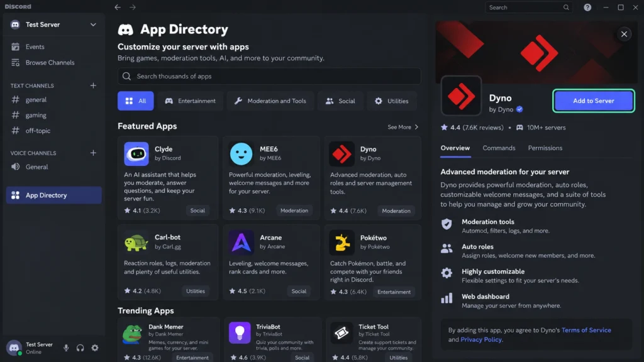Open Dyno's Privacy Policy link
644x362 pixels.
pos(481,340)
